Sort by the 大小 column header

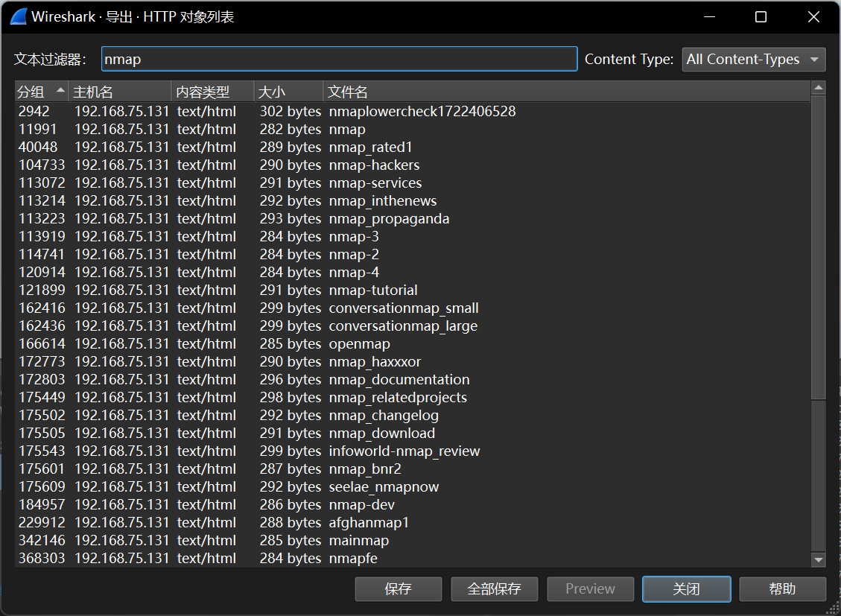(x=288, y=92)
